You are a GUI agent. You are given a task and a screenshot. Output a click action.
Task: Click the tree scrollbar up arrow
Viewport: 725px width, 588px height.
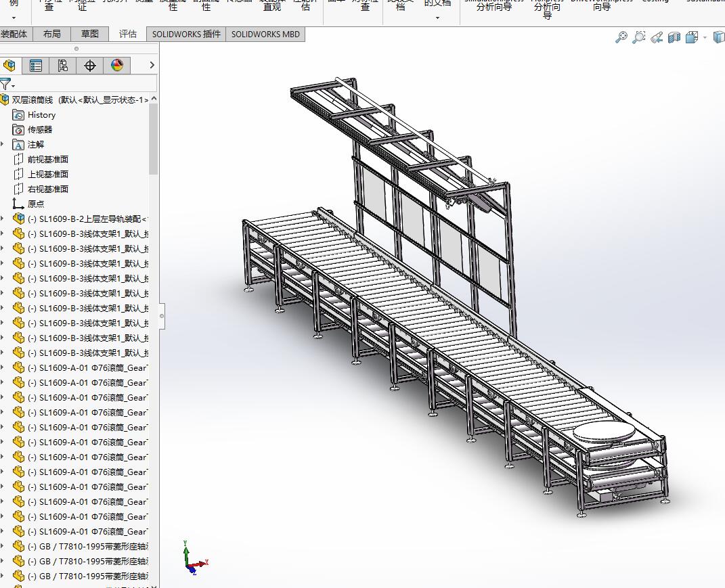point(154,99)
